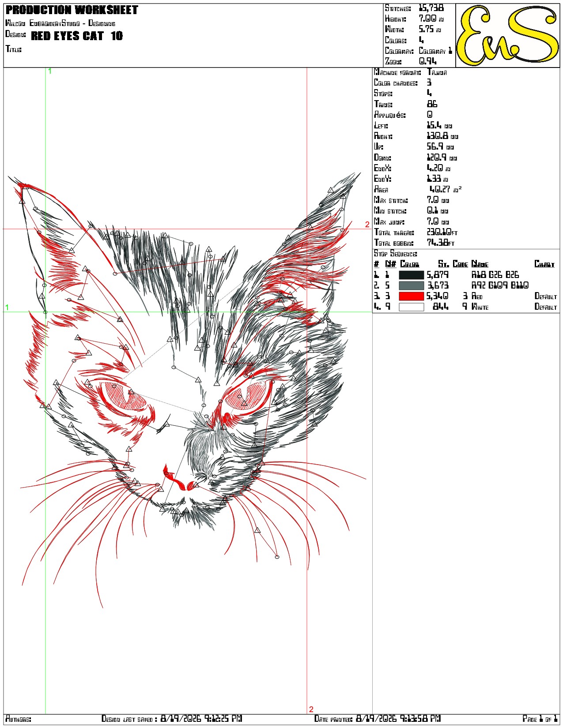The width and height of the screenshot is (563, 728).
Task: Click the Colors count value
Action: (421, 40)
